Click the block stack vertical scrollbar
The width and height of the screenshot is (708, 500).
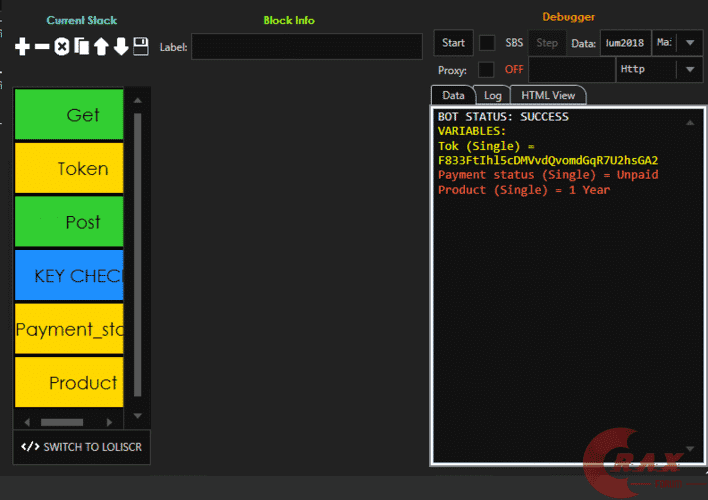pyautogui.click(x=138, y=250)
